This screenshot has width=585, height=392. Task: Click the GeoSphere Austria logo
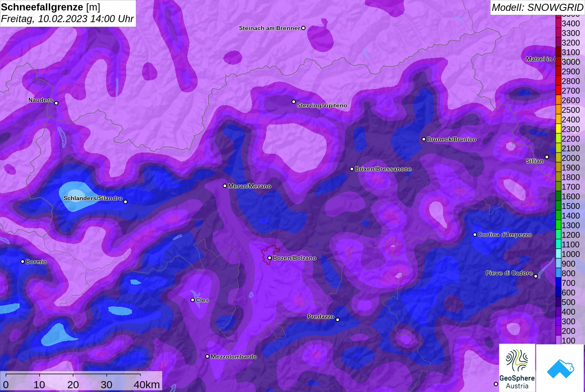[517, 368]
